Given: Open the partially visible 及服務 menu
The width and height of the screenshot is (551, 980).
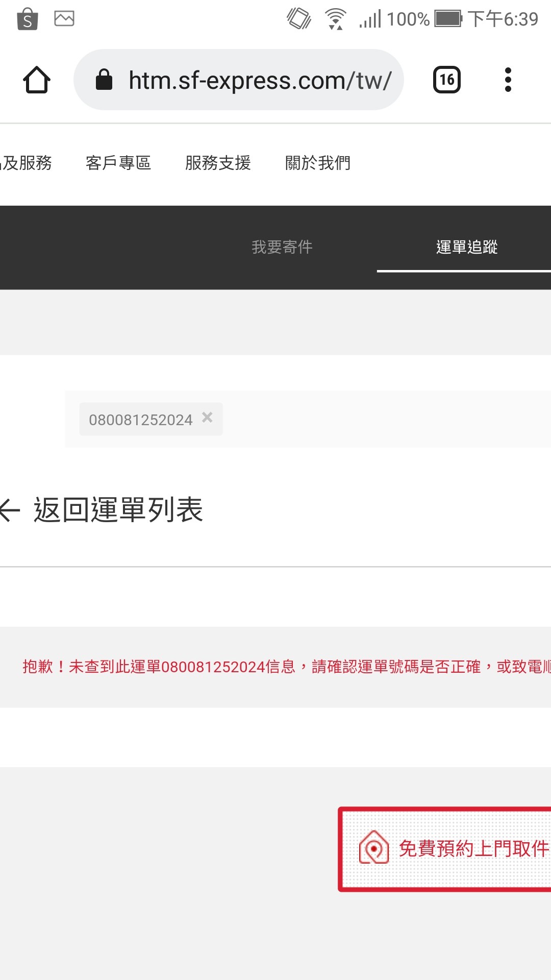Looking at the screenshot, I should pos(26,163).
